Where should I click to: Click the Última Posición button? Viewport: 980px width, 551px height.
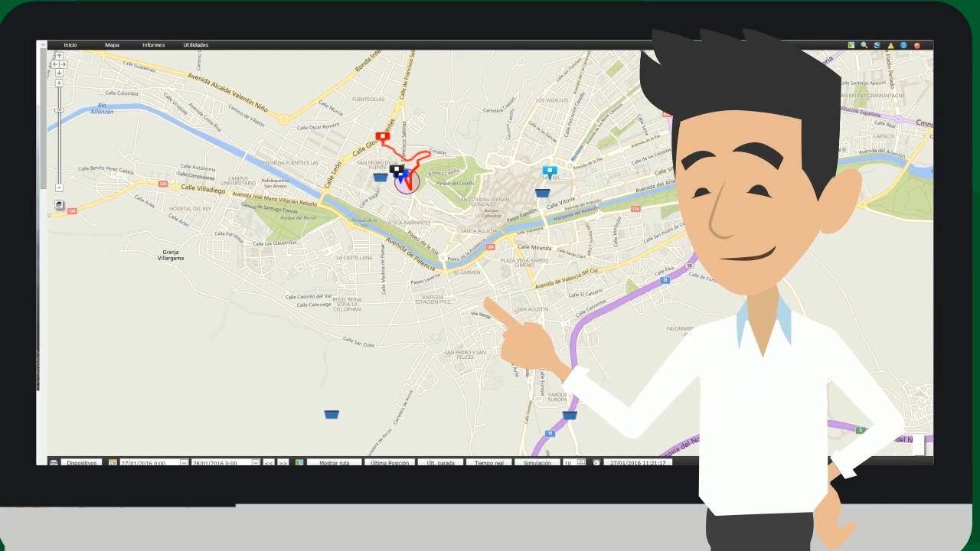tap(389, 463)
